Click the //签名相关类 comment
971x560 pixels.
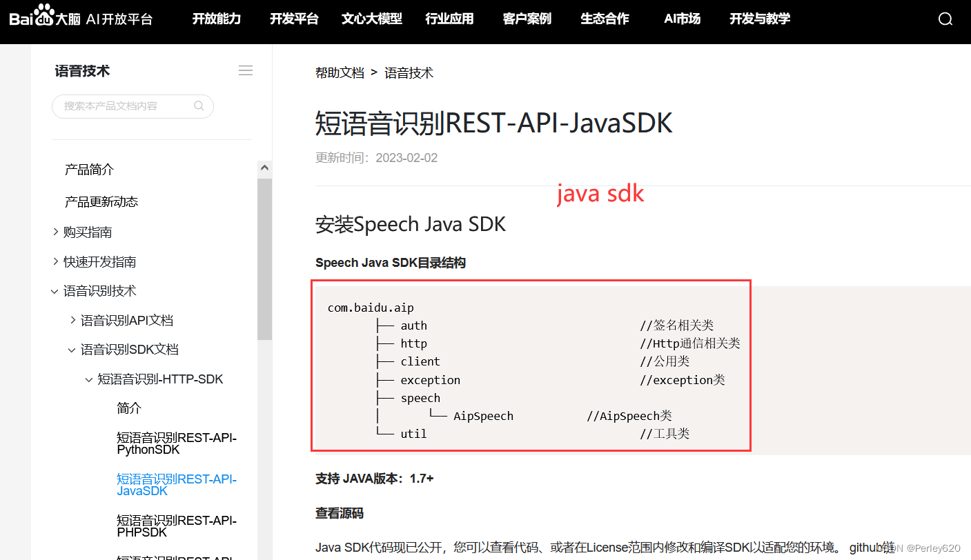[676, 326]
